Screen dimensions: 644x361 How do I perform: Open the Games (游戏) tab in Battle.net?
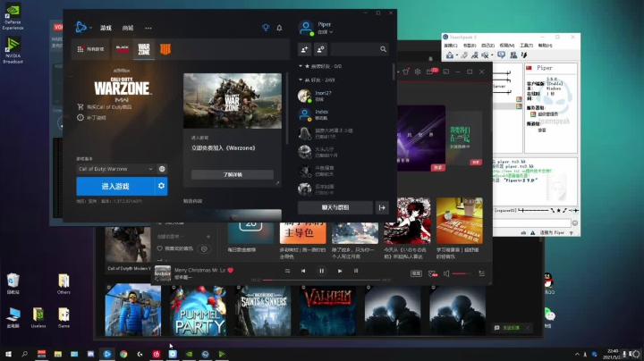[x=106, y=28]
